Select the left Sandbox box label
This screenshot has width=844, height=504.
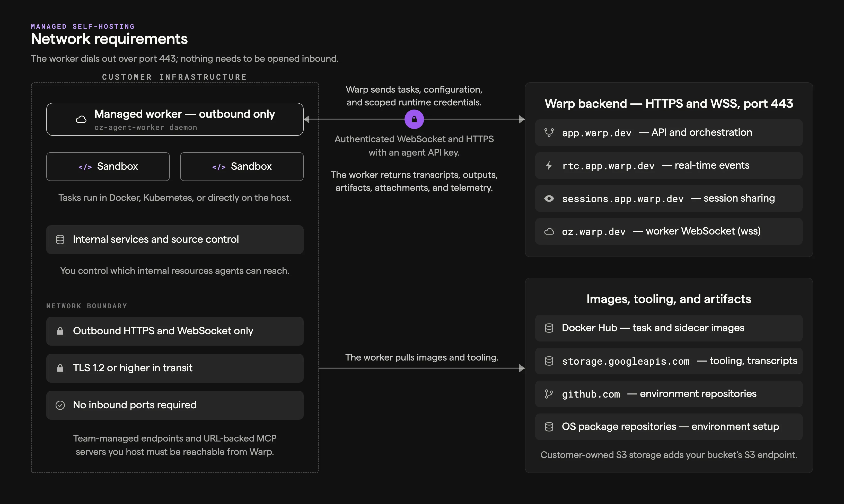point(117,166)
